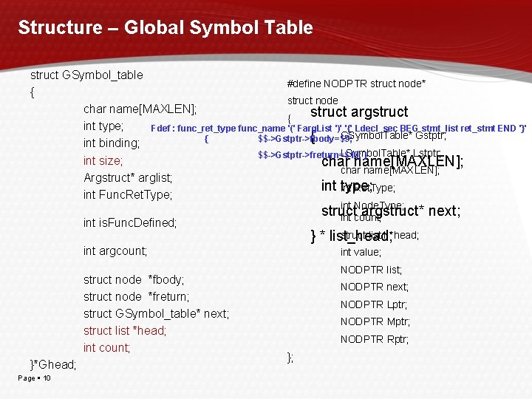Viewport: 532px width, 399px height.
Task: Select the large '} * list_head;' line
Action: pyautogui.click(x=352, y=236)
